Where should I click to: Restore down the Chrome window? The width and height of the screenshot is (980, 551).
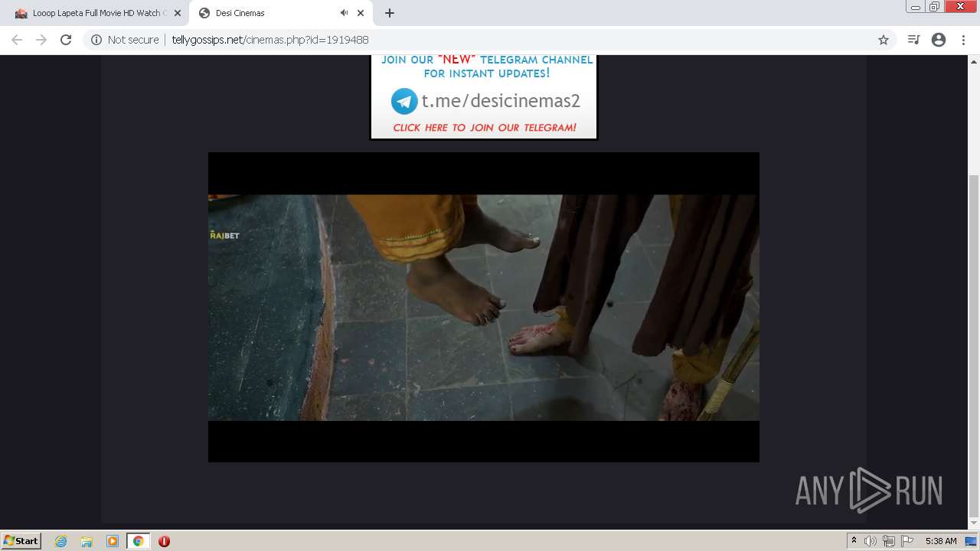pos(935,7)
